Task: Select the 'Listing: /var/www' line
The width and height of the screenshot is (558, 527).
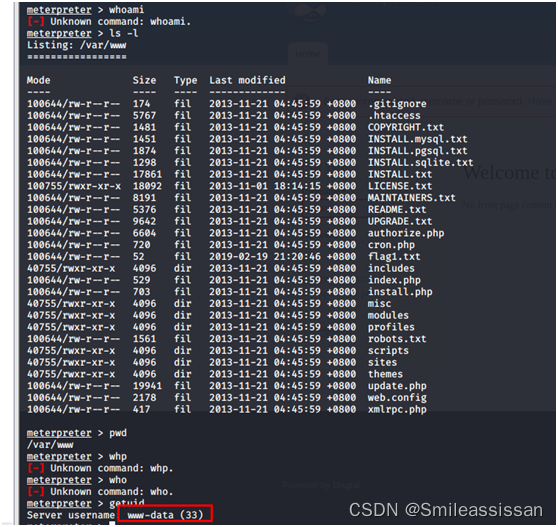Action: tap(77, 45)
